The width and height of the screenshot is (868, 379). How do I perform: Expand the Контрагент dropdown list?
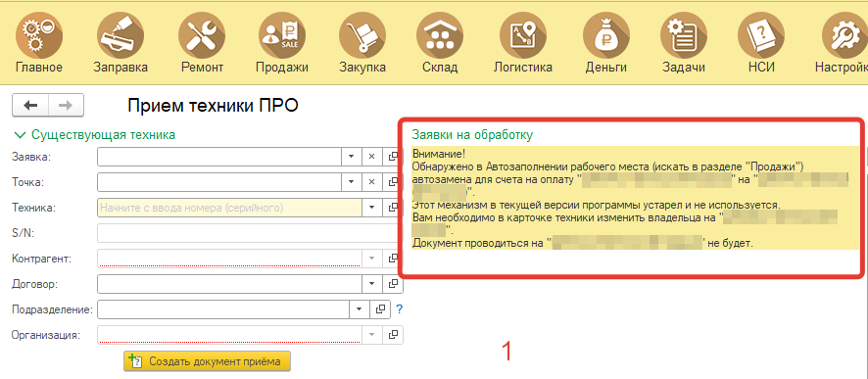click(x=372, y=259)
